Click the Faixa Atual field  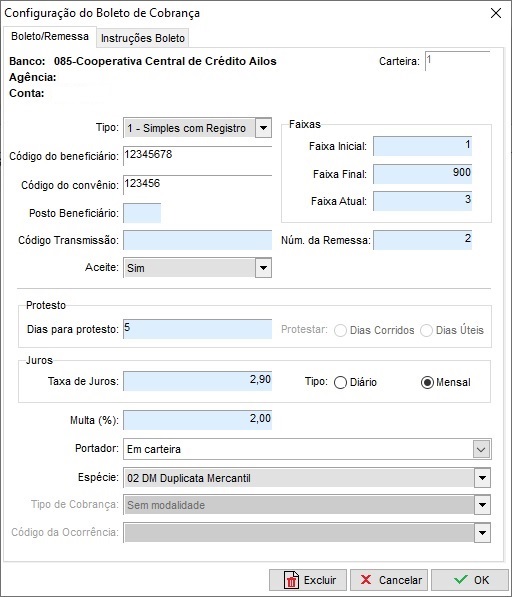423,201
